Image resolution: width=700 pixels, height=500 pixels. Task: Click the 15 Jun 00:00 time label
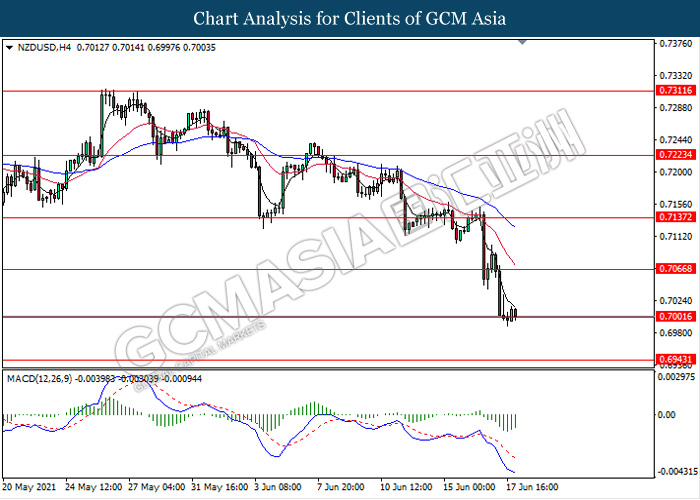tap(469, 487)
